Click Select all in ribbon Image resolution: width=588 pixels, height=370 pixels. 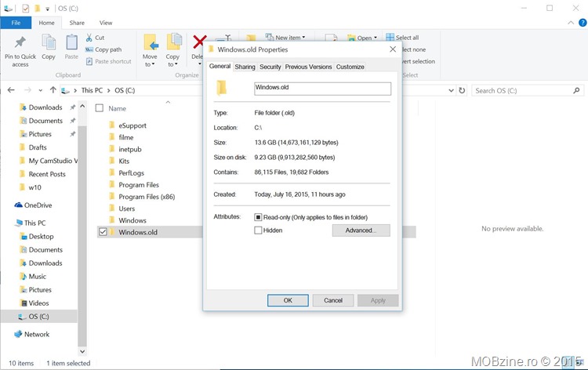click(x=402, y=38)
